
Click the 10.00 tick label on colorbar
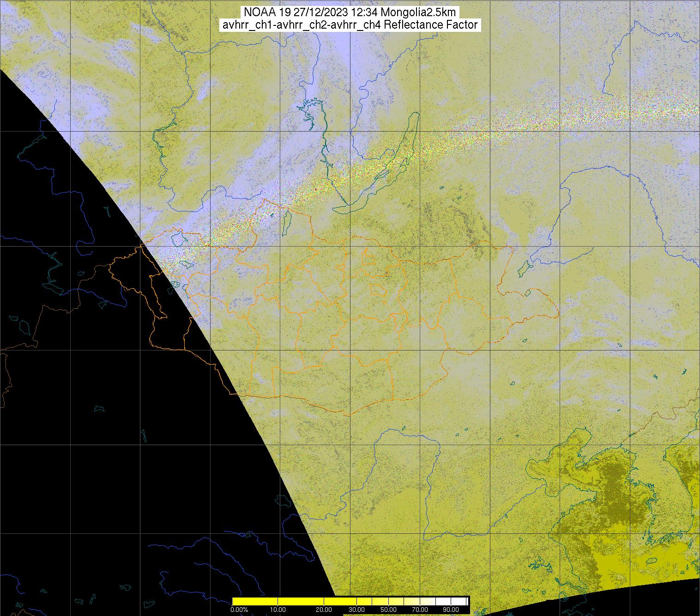[278, 610]
